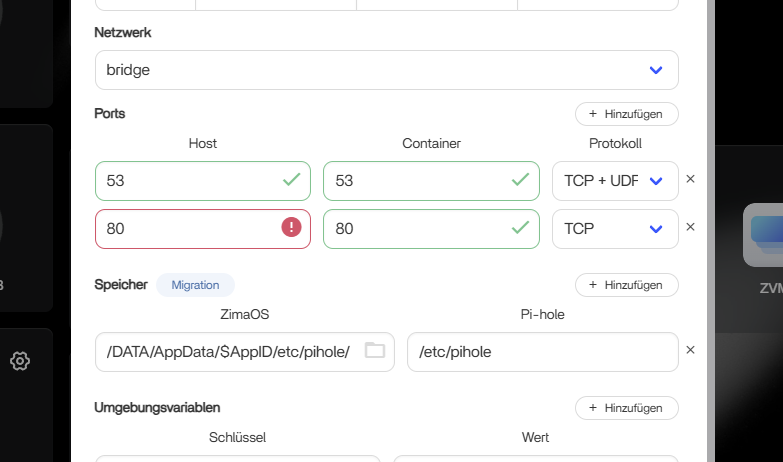This screenshot has width=783, height=462.
Task: Remove the port 53 mapping row
Action: 690,180
